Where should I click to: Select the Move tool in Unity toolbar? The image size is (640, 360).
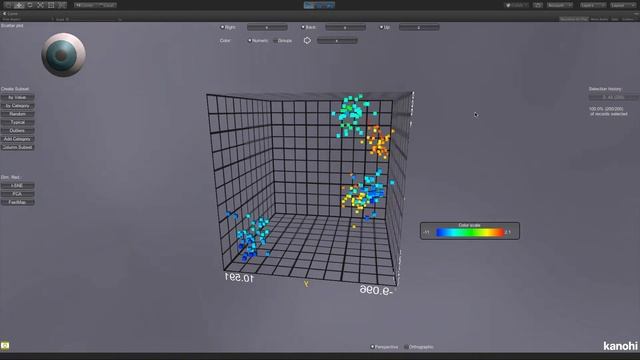pos(19,5)
